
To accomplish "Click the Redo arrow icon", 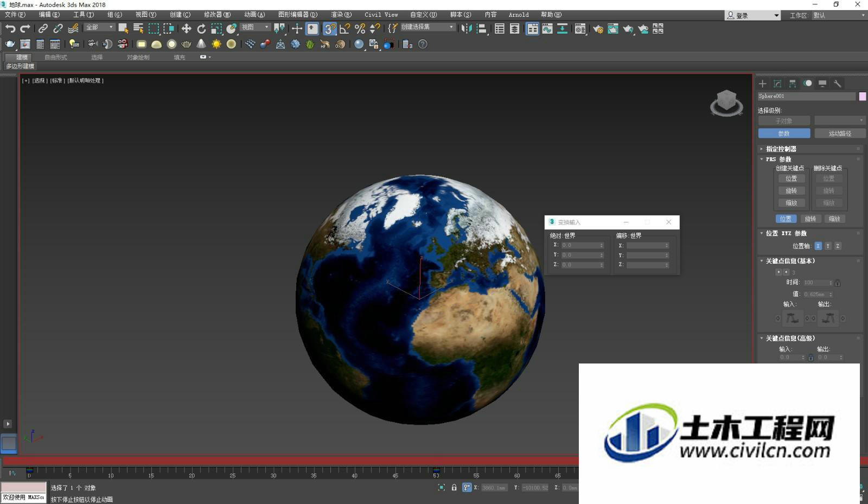I will click(25, 28).
